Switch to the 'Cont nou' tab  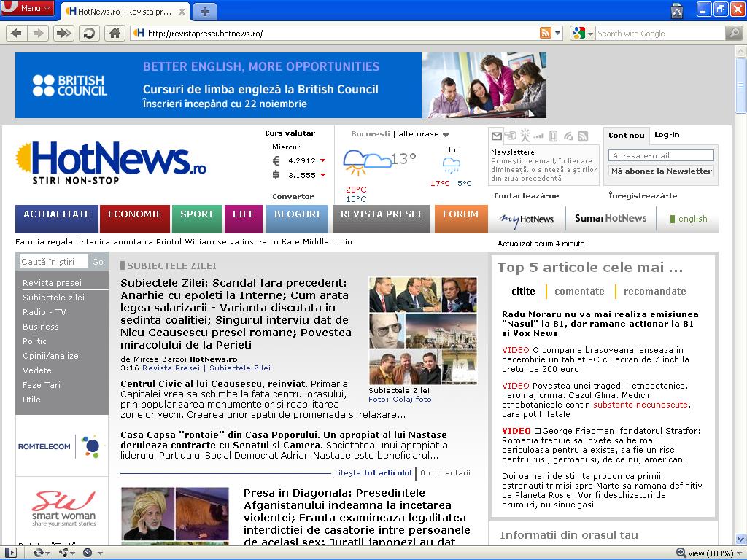click(x=626, y=135)
